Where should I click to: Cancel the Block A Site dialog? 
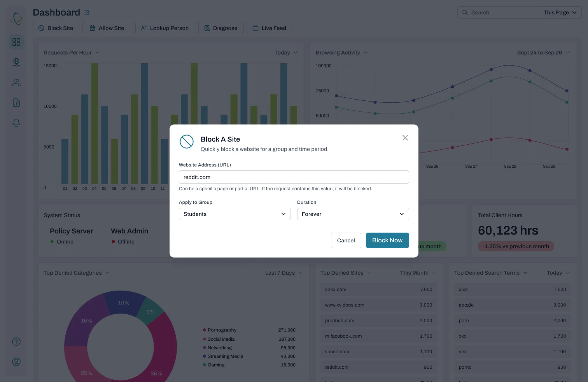[x=346, y=240]
